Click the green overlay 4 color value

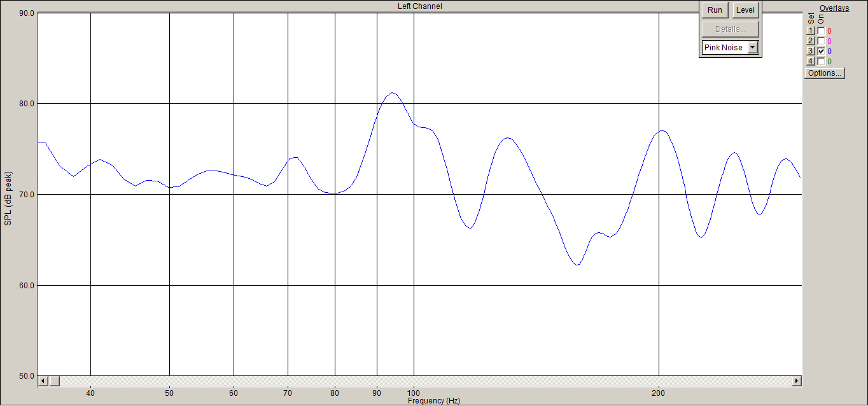coord(829,61)
